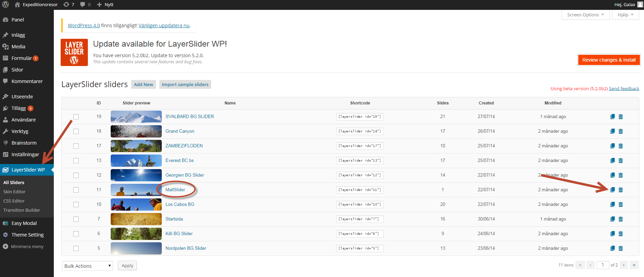Check the MallSlider row checkbox
Screen dimensions: 644x277
tap(76, 190)
